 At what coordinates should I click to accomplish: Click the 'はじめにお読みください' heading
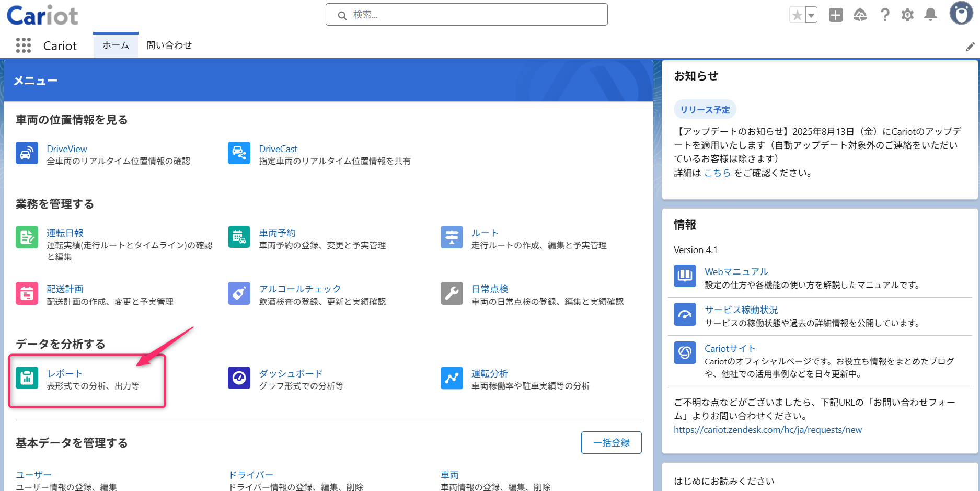(724, 481)
